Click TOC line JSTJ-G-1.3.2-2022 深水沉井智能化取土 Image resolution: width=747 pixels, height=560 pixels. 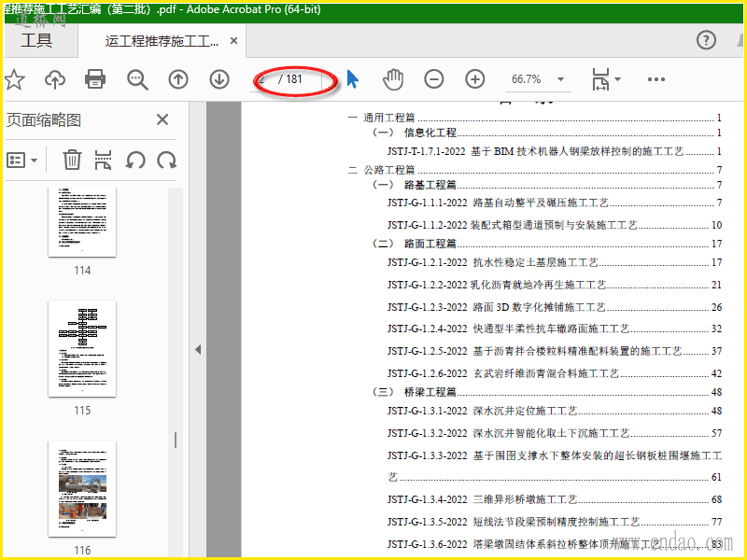coord(555,433)
